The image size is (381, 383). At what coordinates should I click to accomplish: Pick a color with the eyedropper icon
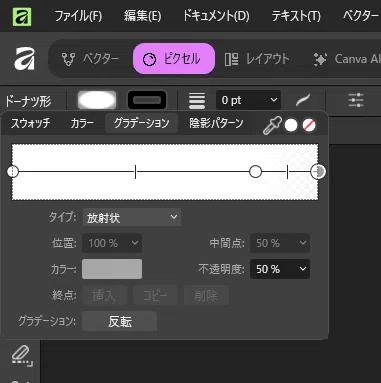click(272, 126)
